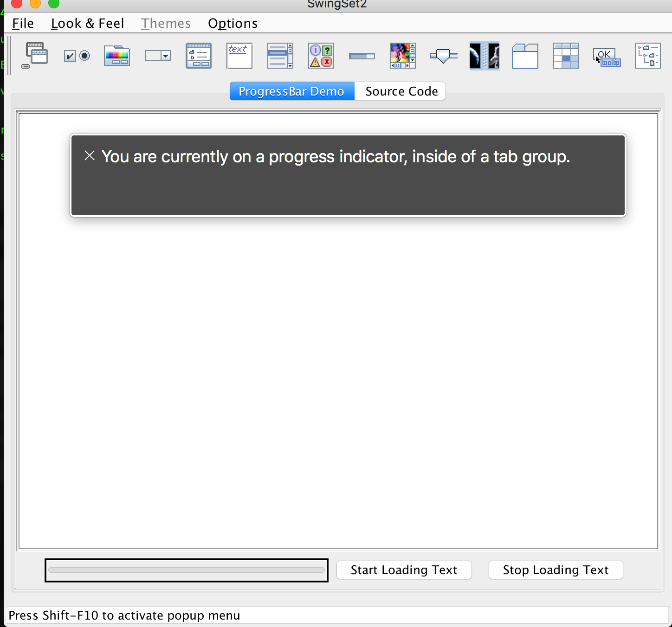Select the Option Pane dialogs icon
This screenshot has height=627, width=672.
click(321, 56)
